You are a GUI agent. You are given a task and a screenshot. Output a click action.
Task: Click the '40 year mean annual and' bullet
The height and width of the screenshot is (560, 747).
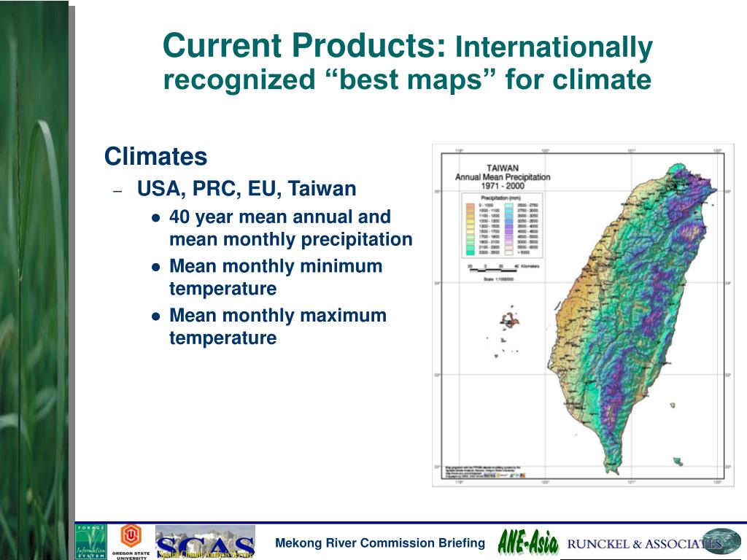coord(280,217)
